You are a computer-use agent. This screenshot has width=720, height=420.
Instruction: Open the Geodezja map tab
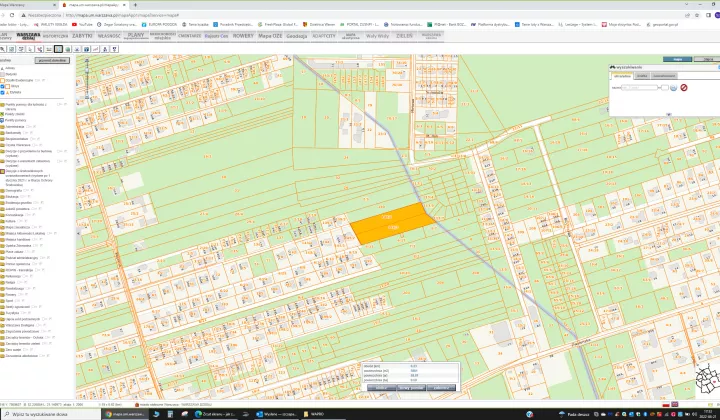click(x=296, y=35)
